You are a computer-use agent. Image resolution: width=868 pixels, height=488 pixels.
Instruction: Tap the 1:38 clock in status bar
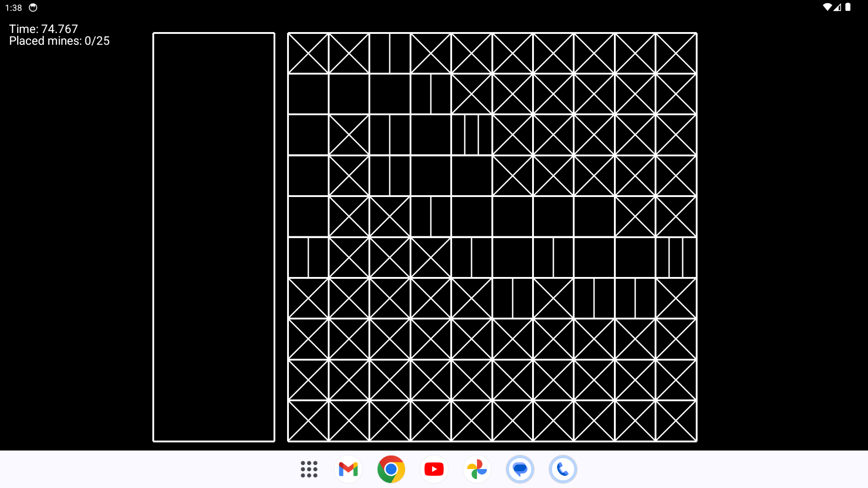coord(14,8)
